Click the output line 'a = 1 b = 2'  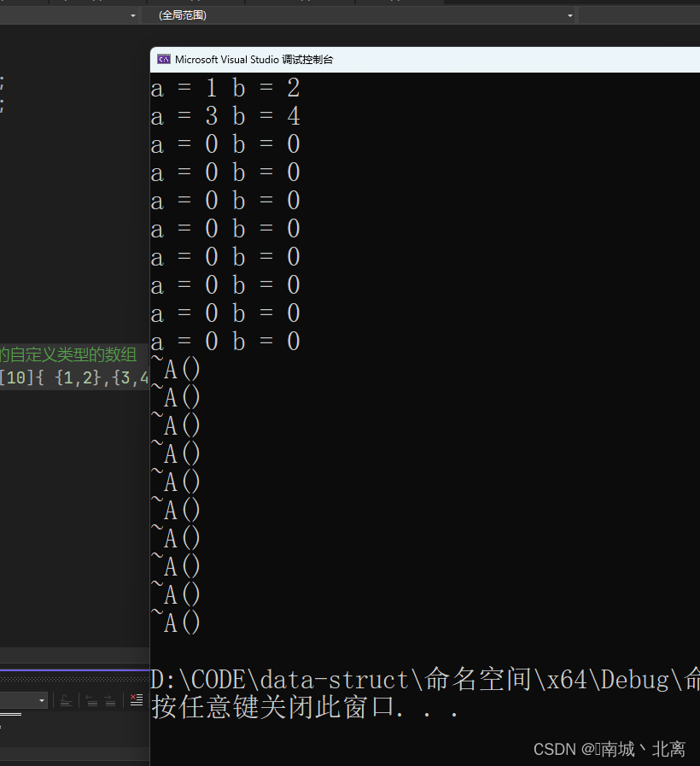click(226, 87)
